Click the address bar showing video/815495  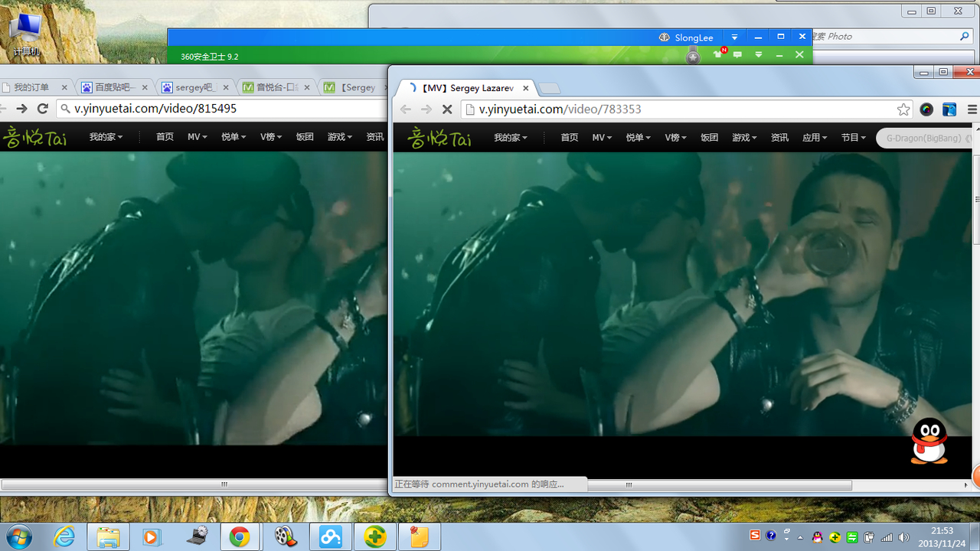point(222,109)
